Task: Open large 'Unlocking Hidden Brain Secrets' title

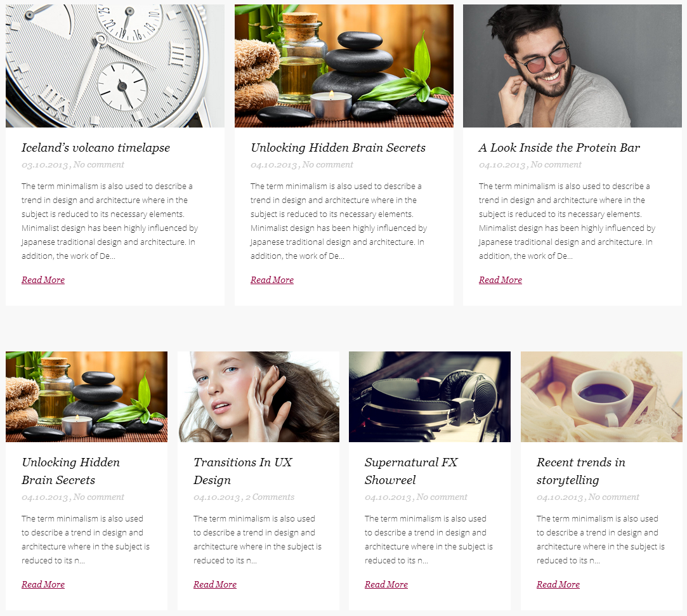Action: click(338, 148)
